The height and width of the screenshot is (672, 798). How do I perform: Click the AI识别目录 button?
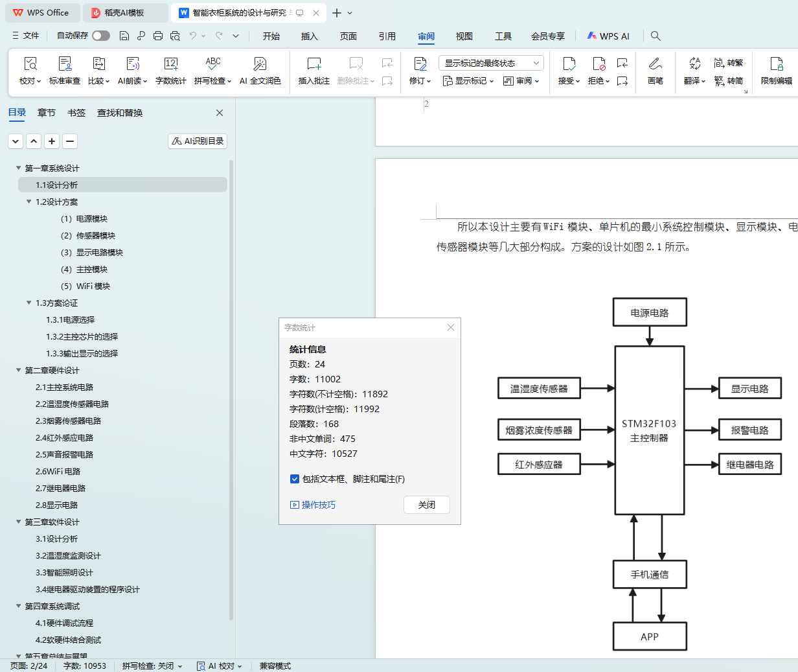pyautogui.click(x=198, y=141)
